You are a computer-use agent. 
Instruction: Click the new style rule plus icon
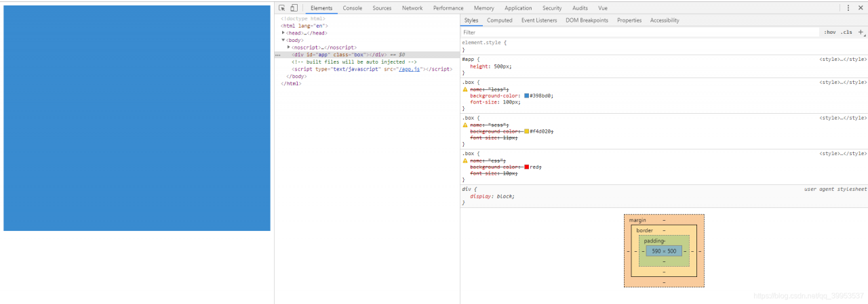click(x=861, y=32)
